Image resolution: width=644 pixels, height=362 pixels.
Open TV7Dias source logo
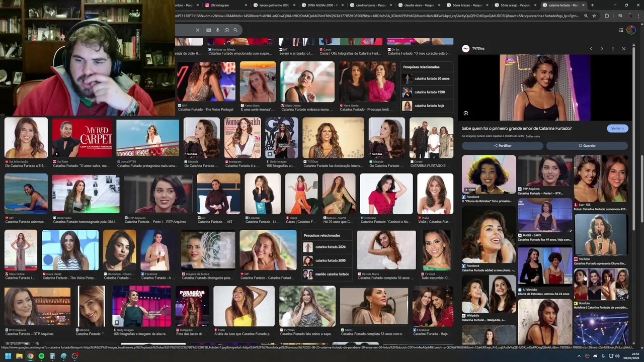[x=466, y=49]
